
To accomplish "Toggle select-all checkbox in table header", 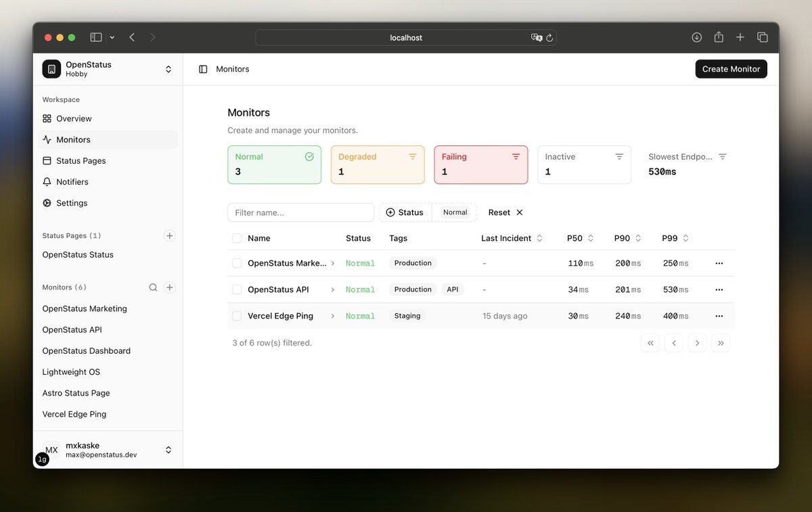I will (x=237, y=238).
